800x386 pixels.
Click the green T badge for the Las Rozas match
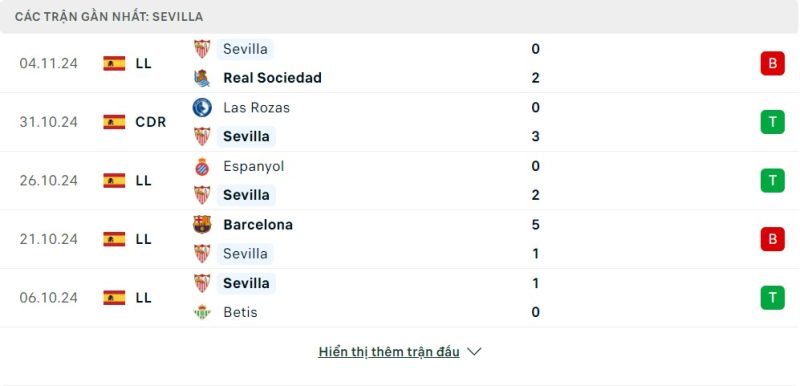(x=772, y=122)
